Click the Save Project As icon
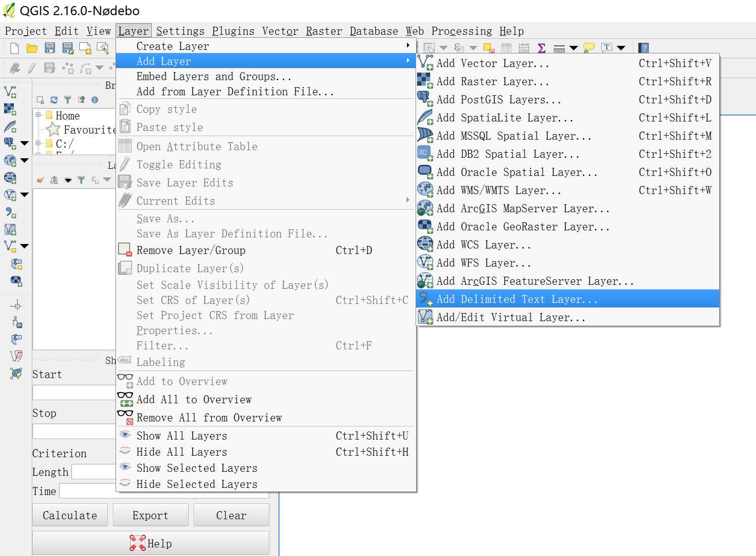The width and height of the screenshot is (756, 556). 68,48
